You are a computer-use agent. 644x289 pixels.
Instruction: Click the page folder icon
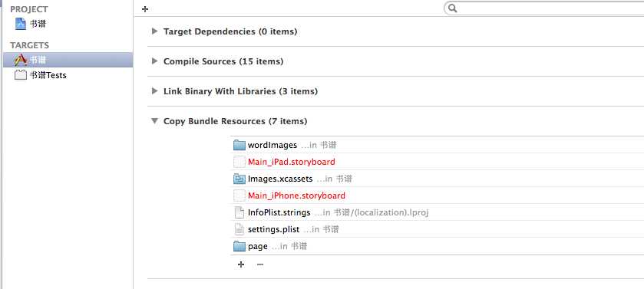coord(239,246)
